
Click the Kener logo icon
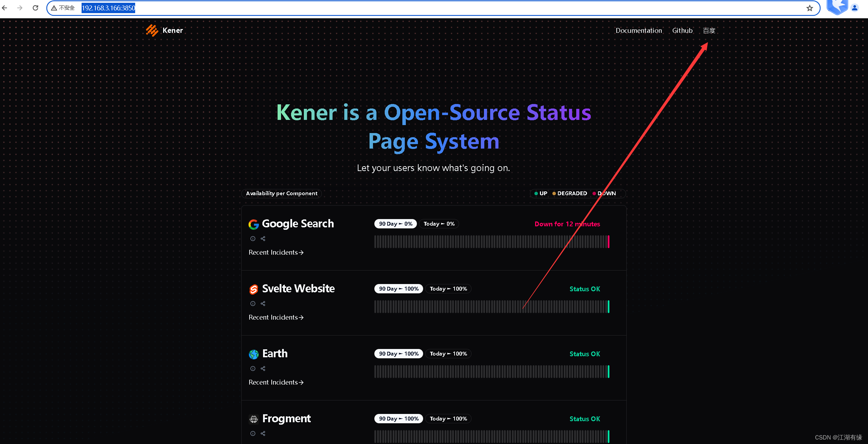(152, 30)
